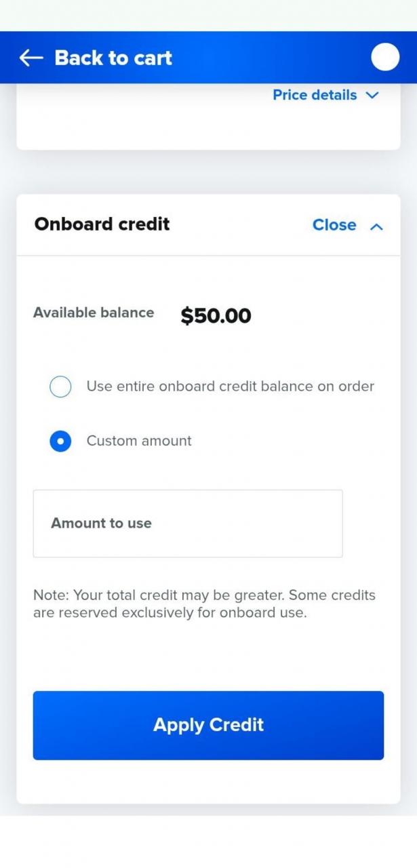
Task: Click the Onboard credit section heading
Action: click(102, 224)
